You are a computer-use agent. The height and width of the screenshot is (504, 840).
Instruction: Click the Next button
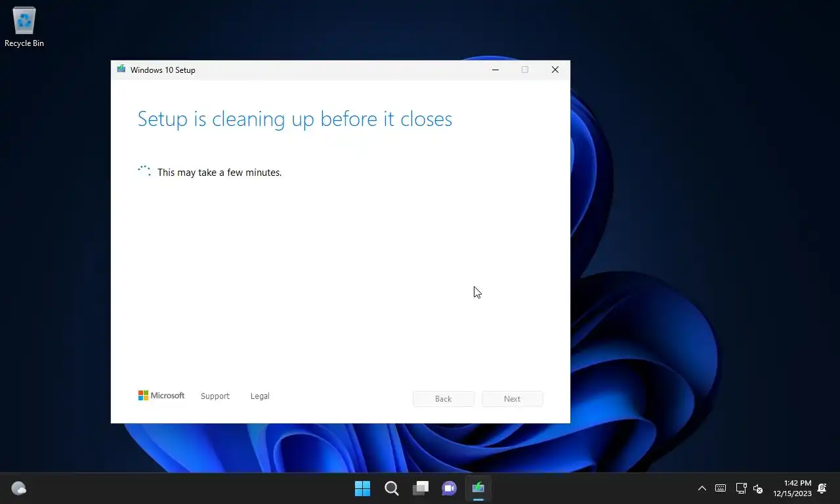pyautogui.click(x=513, y=399)
